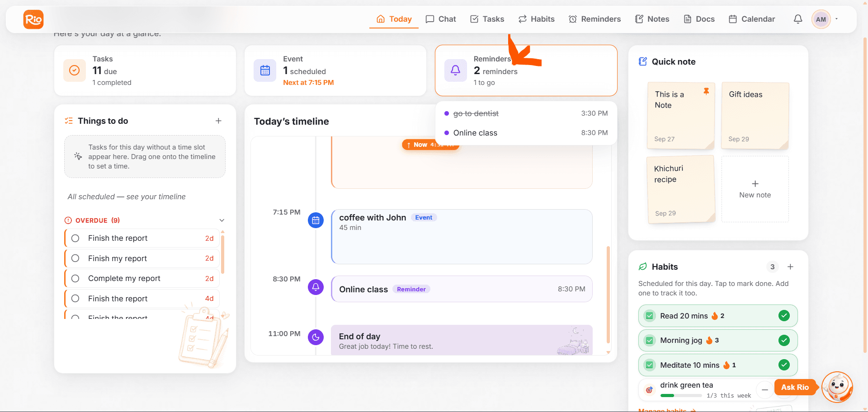Click the drink green tea progress bar
This screenshot has width=868, height=412.
[681, 395]
